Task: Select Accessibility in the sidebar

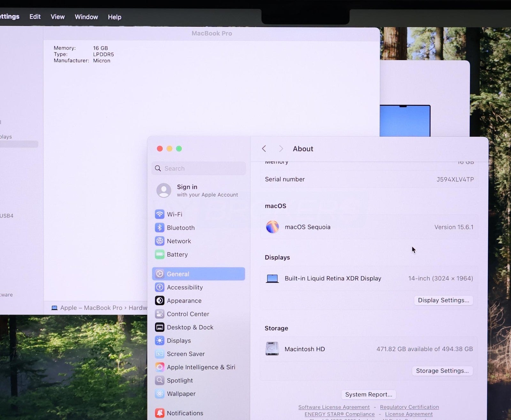Action: (x=185, y=287)
